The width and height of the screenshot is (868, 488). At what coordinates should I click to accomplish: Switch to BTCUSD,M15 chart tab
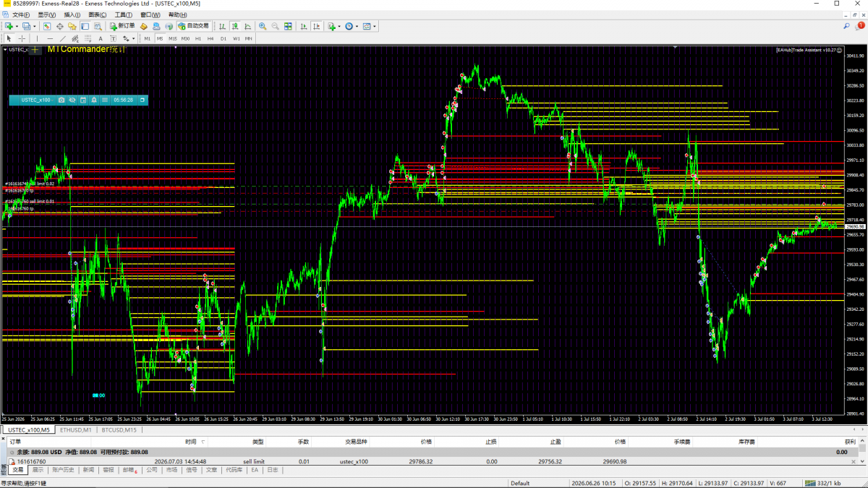pyautogui.click(x=119, y=429)
